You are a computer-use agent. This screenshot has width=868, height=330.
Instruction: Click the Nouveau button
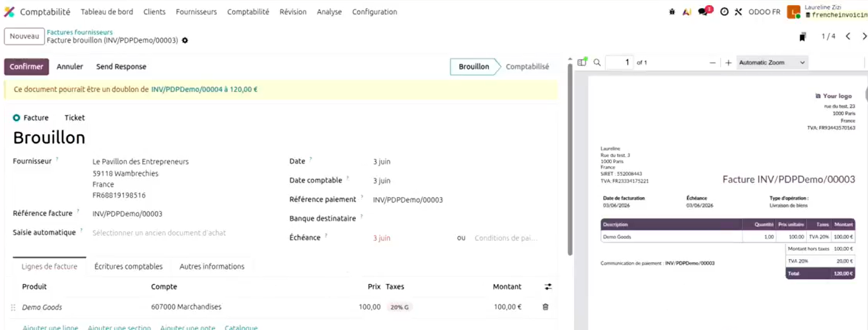[x=24, y=36]
